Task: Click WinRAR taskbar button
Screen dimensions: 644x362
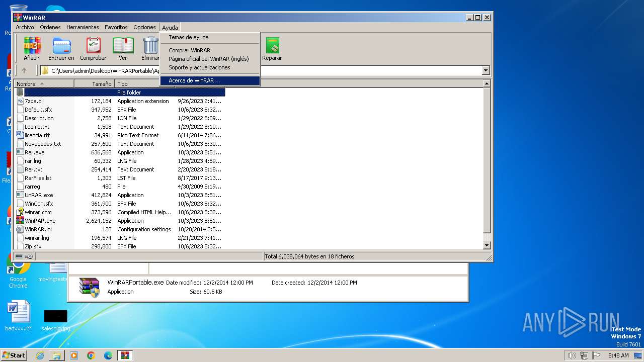Action: [x=125, y=355]
